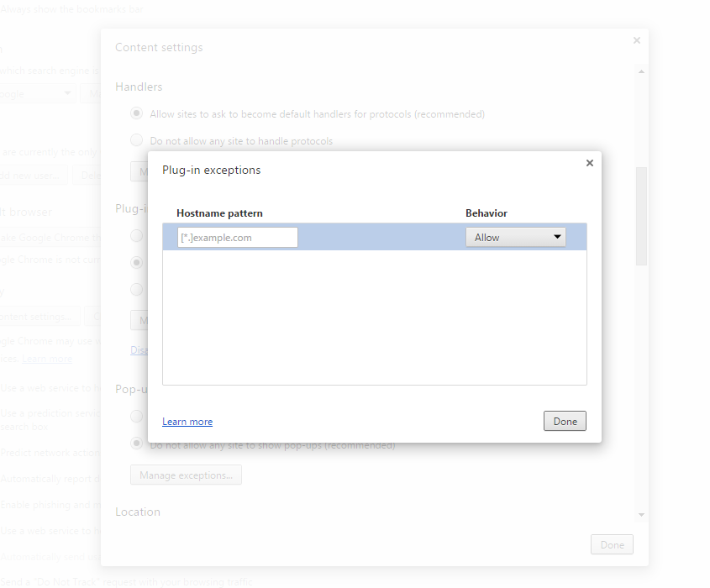The height and width of the screenshot is (588, 710).
Task: Click Content settings... button on settings page
Action: pos(39,317)
